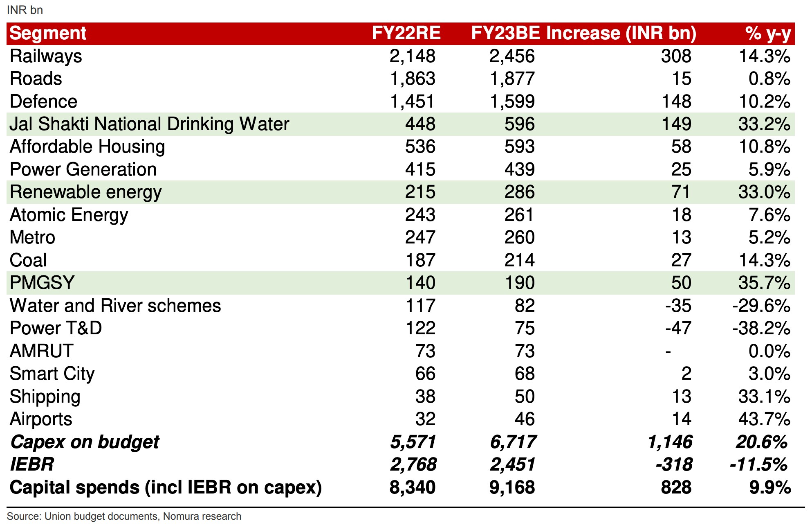
Task: Select the Capex on budget label
Action: (85, 442)
